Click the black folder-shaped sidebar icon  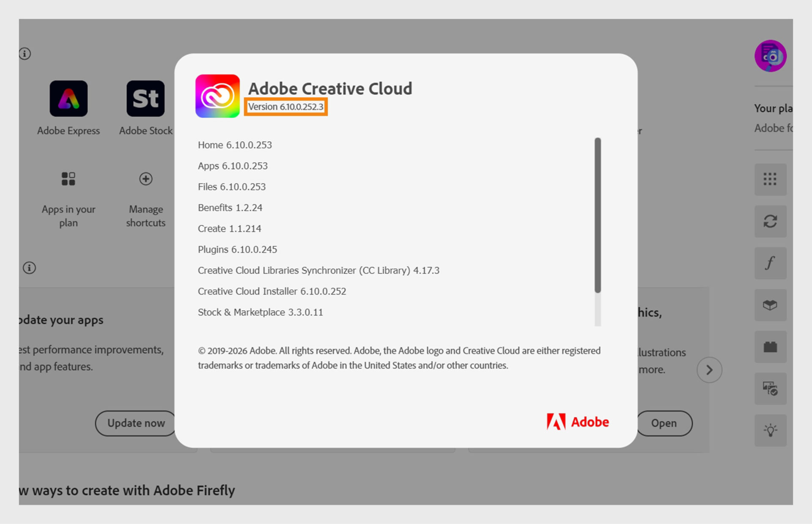(x=770, y=347)
